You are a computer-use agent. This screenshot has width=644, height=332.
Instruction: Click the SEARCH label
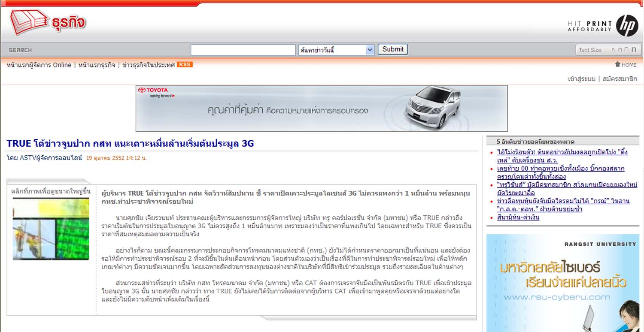pos(20,50)
